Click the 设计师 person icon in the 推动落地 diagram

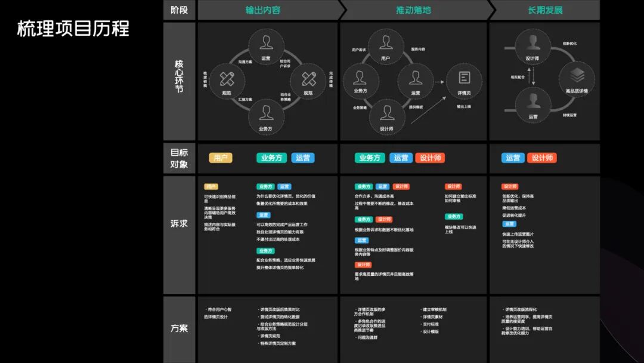(387, 113)
